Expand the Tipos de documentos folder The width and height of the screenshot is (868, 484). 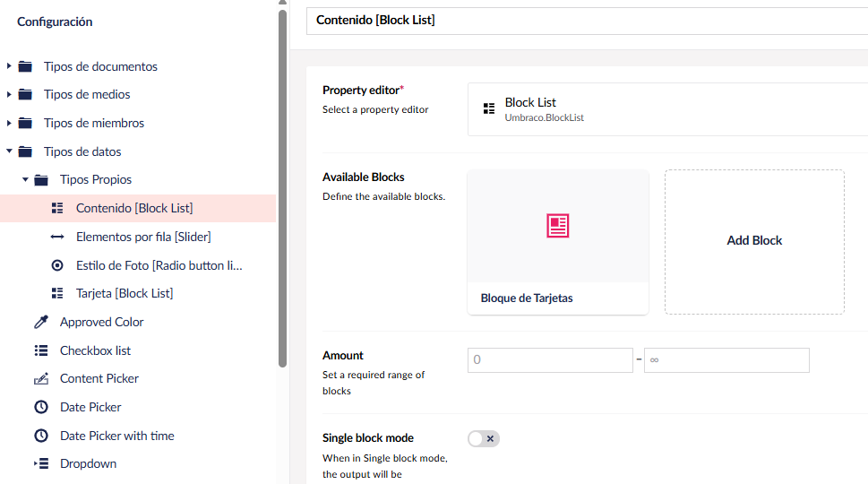click(x=9, y=66)
